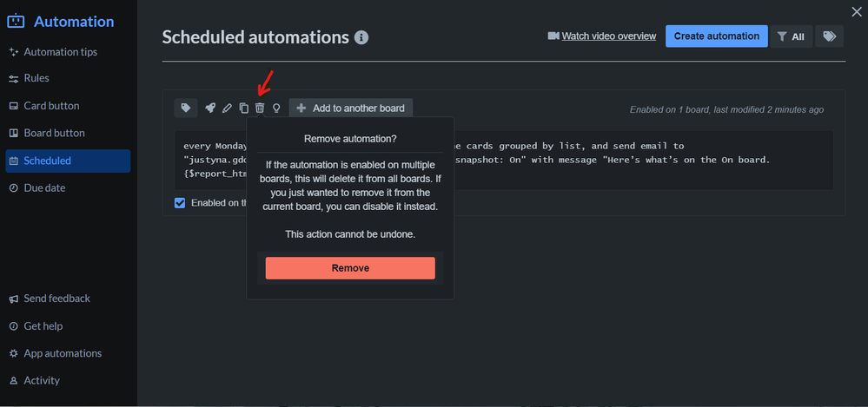Click the automation command text box
Screen dimensions: 868x407
tap(504, 161)
